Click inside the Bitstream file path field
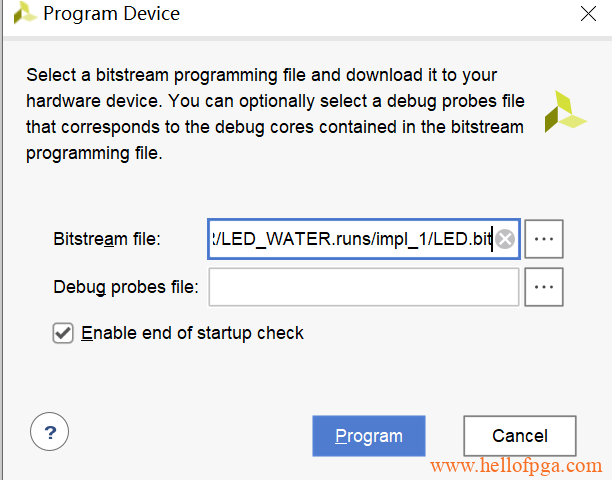This screenshot has height=480, width=612. point(350,239)
